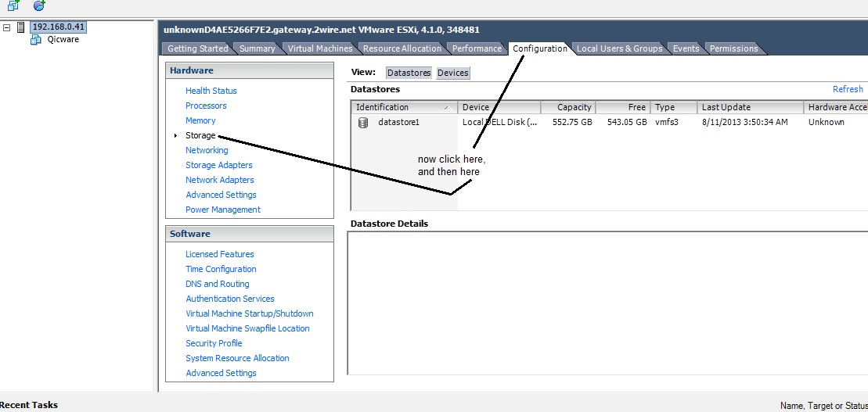Switch view to Devices
The width and height of the screenshot is (868, 412).
pos(452,73)
